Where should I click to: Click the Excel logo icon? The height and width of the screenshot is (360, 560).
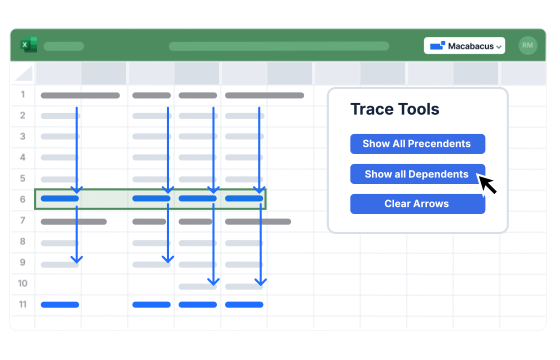coord(29,45)
